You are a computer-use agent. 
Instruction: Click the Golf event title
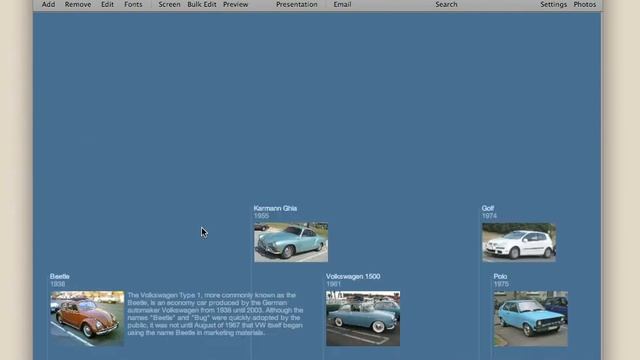click(x=488, y=208)
